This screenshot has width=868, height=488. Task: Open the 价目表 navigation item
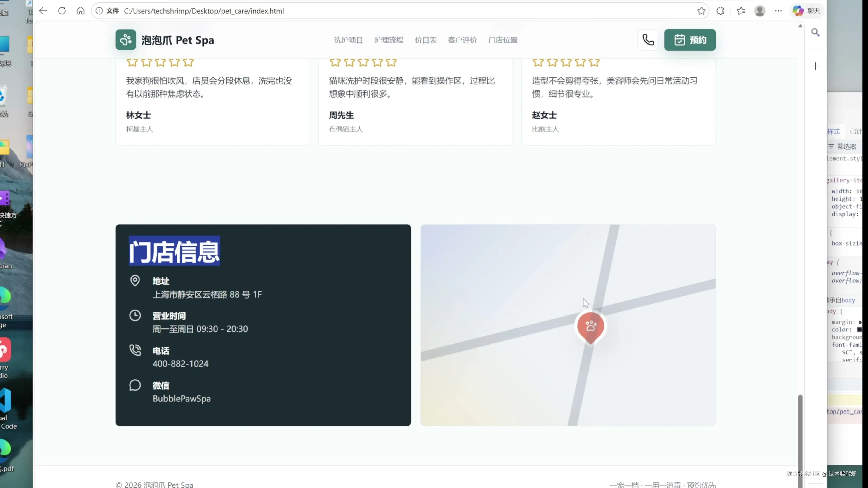425,40
